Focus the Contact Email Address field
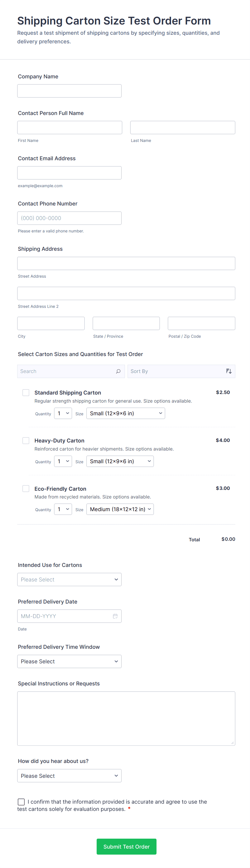250x868 pixels. pos(69,173)
